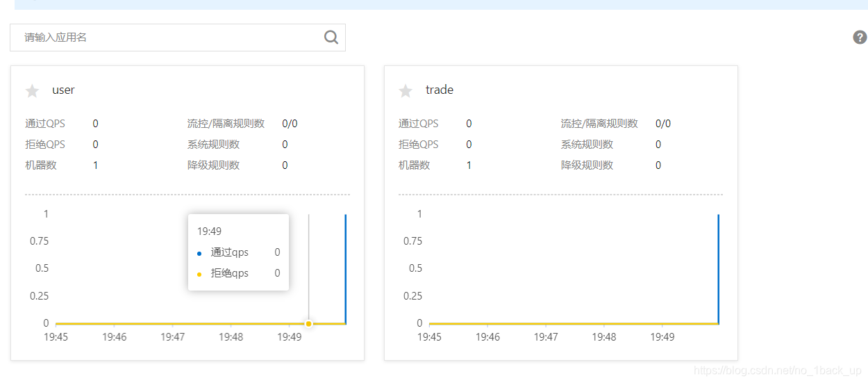
Task: Click the search magnifier icon
Action: [331, 37]
